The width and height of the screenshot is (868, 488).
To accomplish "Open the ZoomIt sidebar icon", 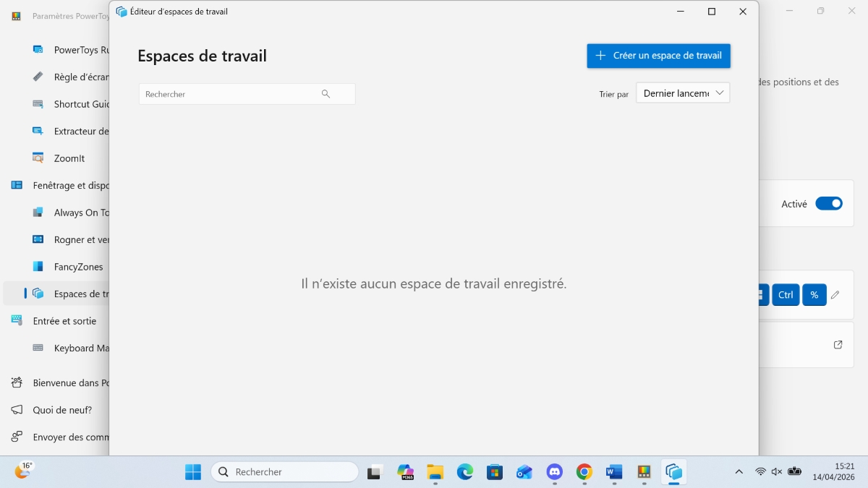I will point(38,158).
